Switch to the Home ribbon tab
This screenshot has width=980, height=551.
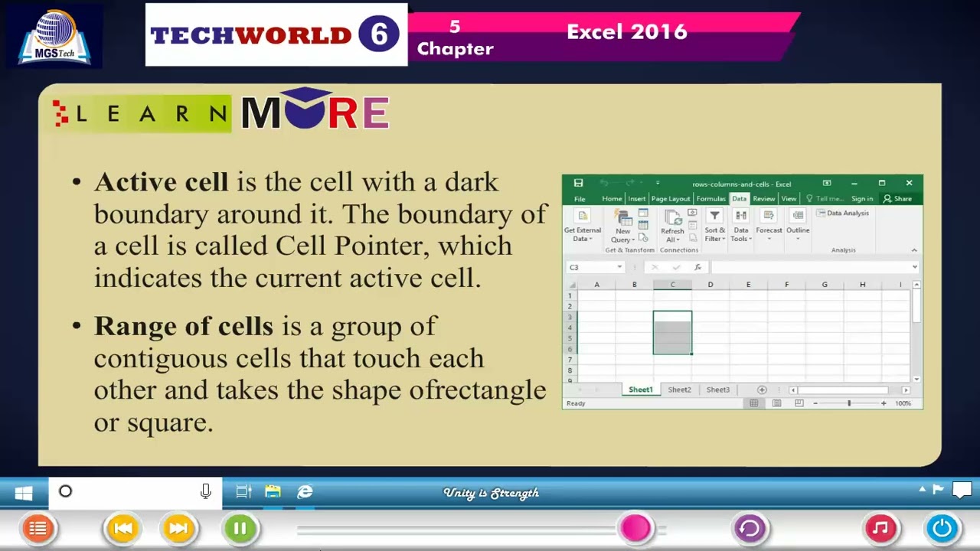pos(612,199)
